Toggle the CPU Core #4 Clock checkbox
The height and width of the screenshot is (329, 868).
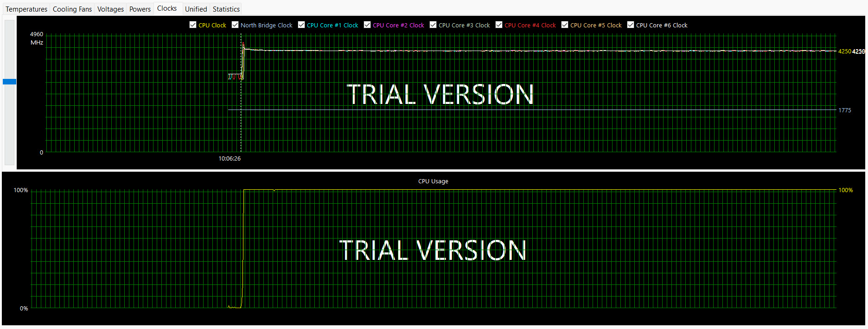click(x=499, y=25)
